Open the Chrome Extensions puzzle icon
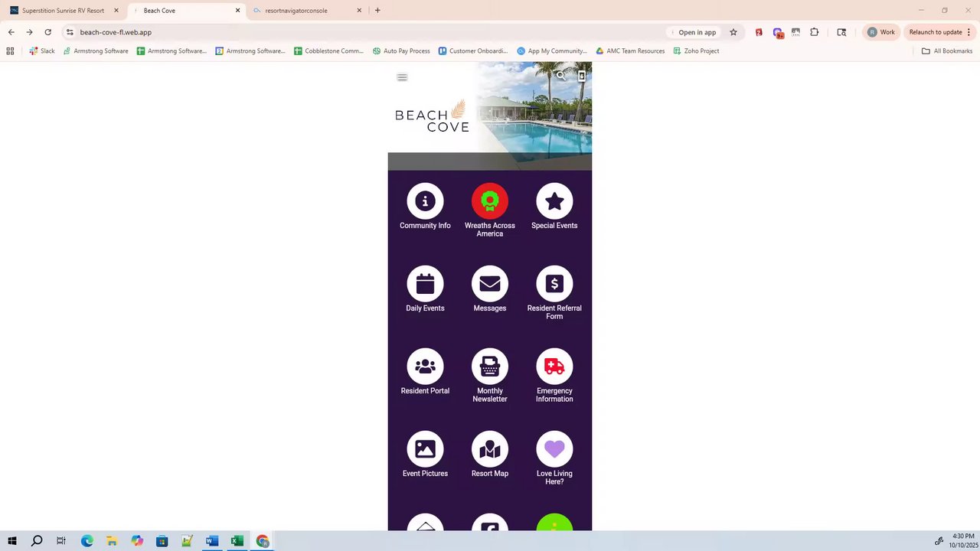Viewport: 980px width, 551px height. (x=814, y=32)
